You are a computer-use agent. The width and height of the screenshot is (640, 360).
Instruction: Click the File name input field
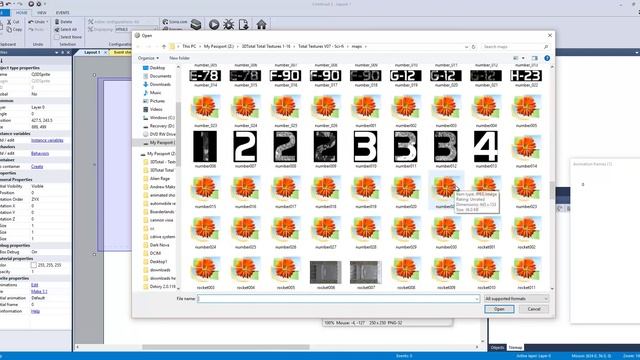(338, 299)
